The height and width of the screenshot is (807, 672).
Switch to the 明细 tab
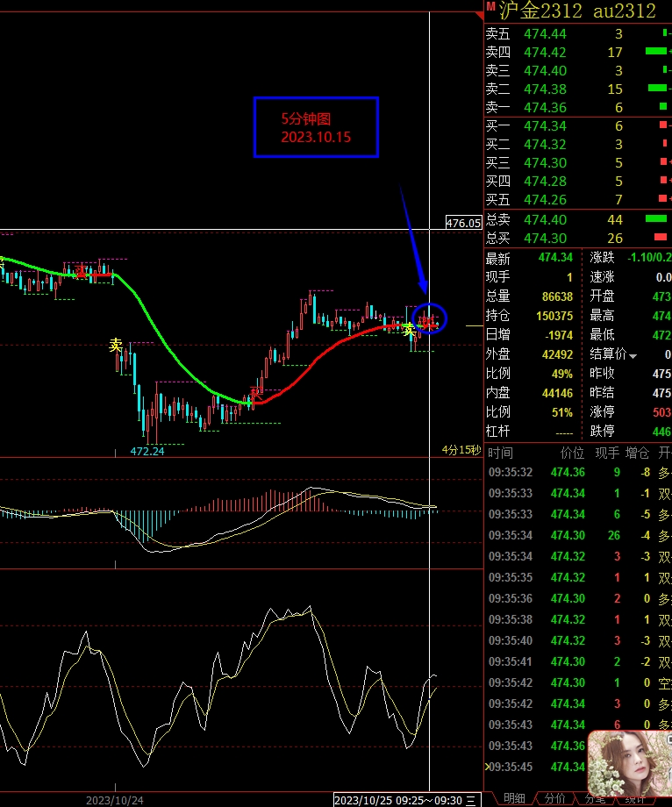514,798
